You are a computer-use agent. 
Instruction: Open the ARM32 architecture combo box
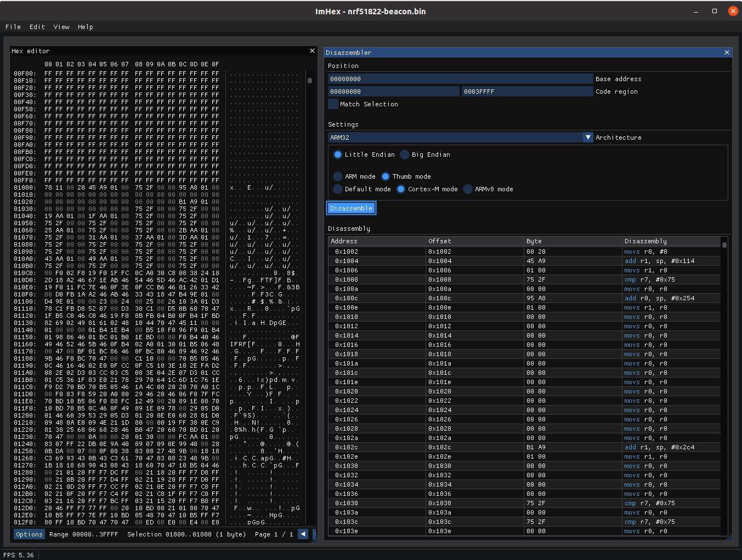(x=455, y=138)
